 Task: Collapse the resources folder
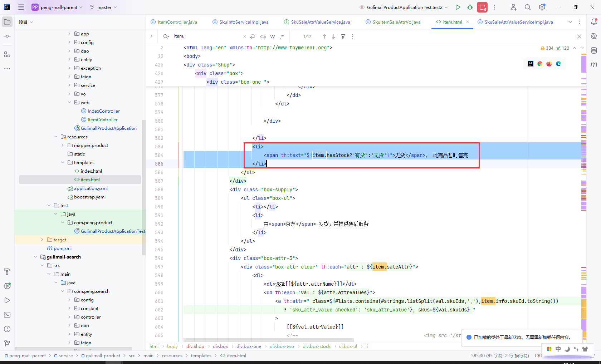[x=56, y=137]
